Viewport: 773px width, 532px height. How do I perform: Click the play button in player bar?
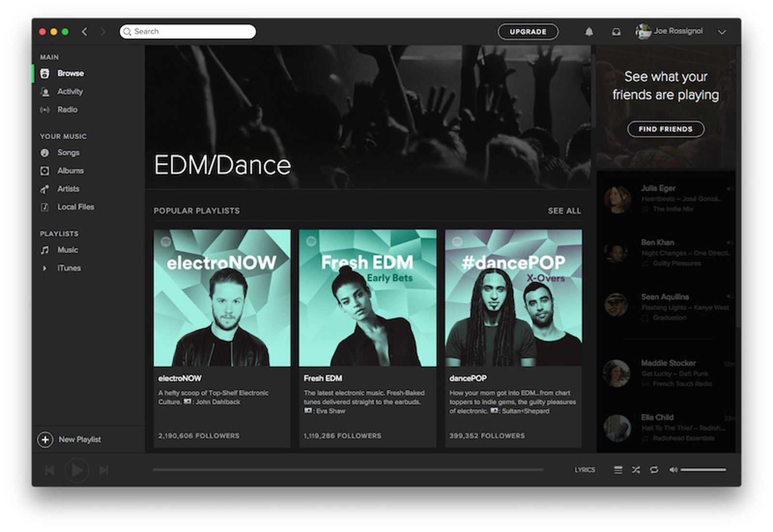(x=77, y=470)
